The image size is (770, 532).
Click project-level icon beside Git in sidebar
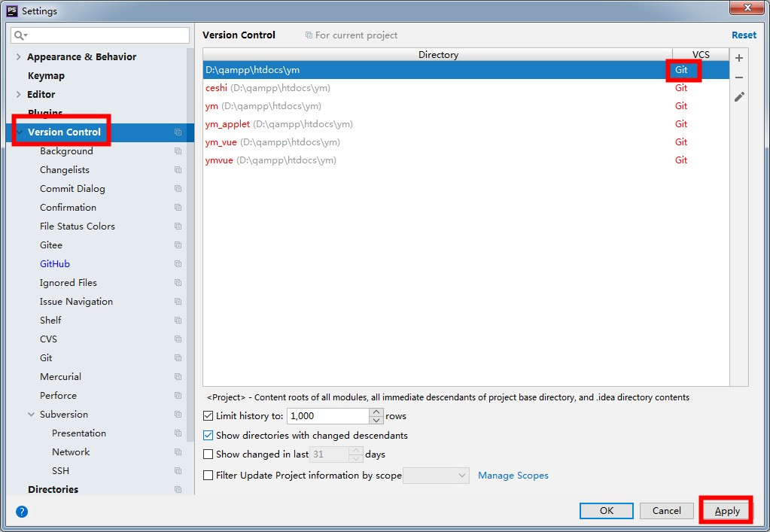tap(178, 357)
